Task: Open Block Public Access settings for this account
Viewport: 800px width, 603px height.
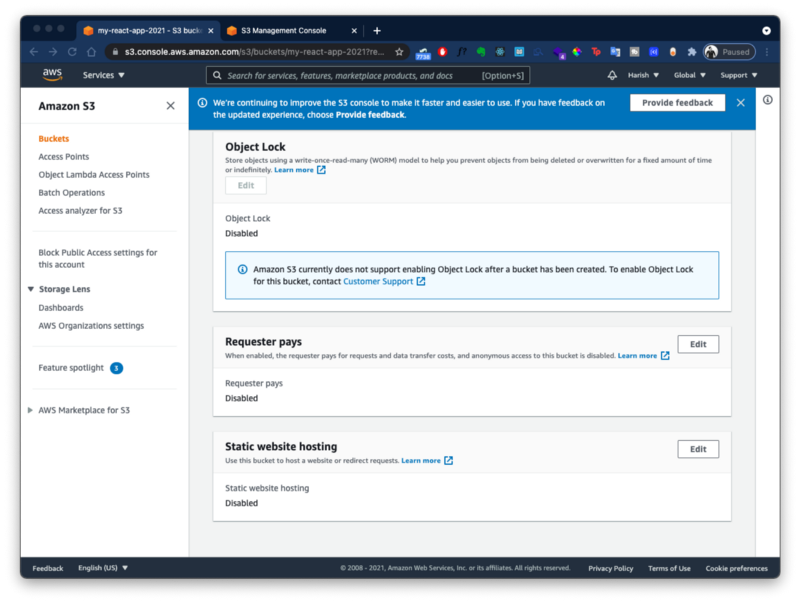Action: [97, 259]
